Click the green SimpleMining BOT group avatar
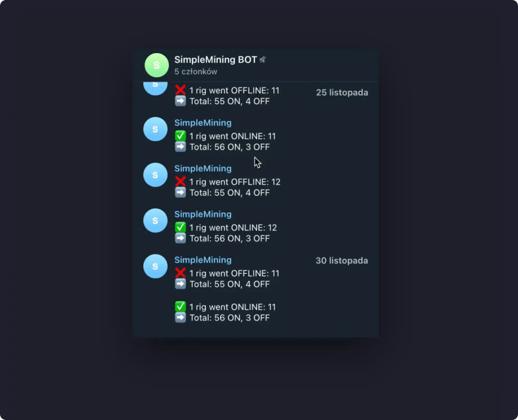 157,65
